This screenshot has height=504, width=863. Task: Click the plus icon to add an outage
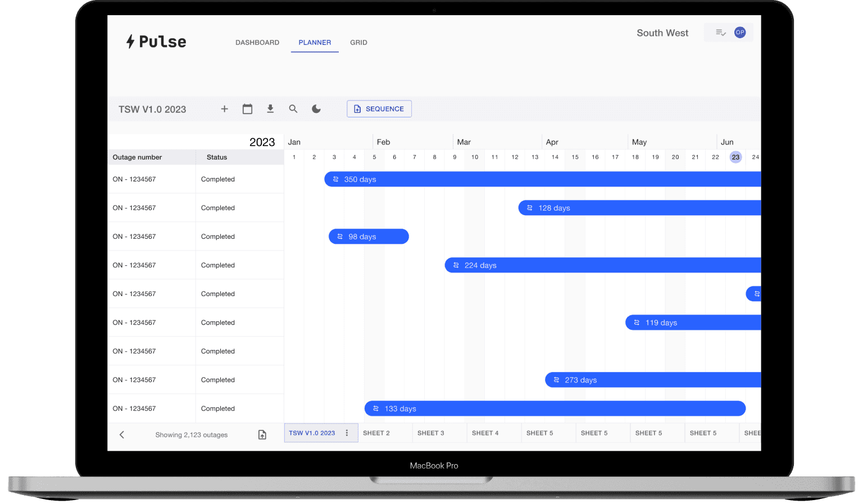[224, 109]
